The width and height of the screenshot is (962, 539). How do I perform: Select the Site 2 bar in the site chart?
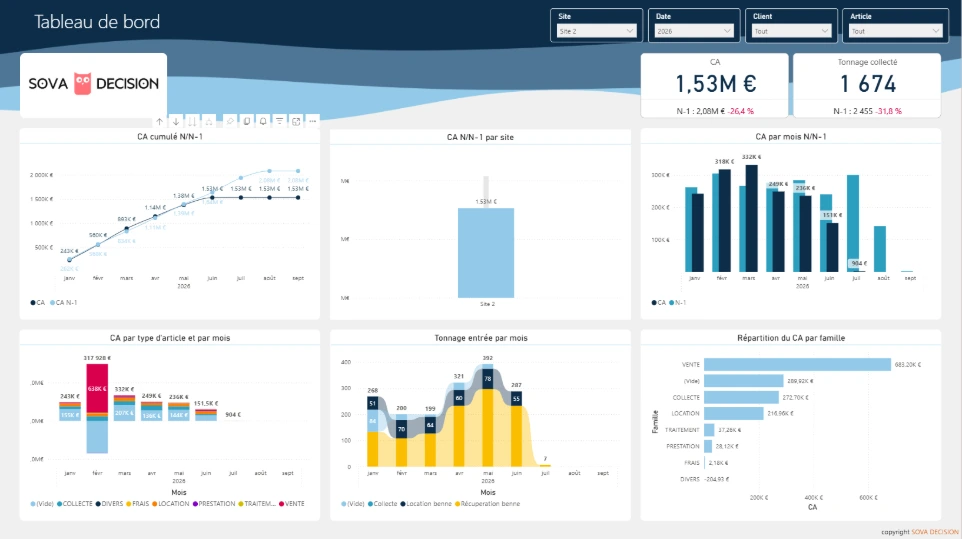(x=486, y=253)
